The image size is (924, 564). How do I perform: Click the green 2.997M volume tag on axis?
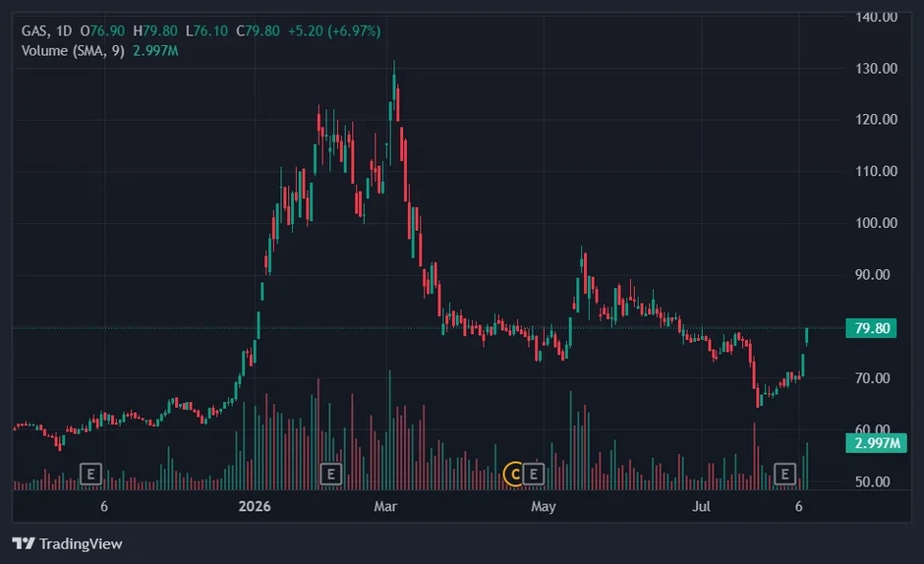(x=876, y=442)
